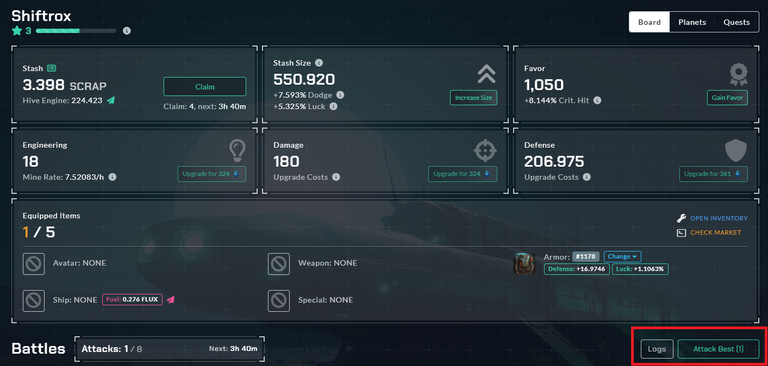The width and height of the screenshot is (768, 366).
Task: Select the Board tab
Action: coord(649,22)
